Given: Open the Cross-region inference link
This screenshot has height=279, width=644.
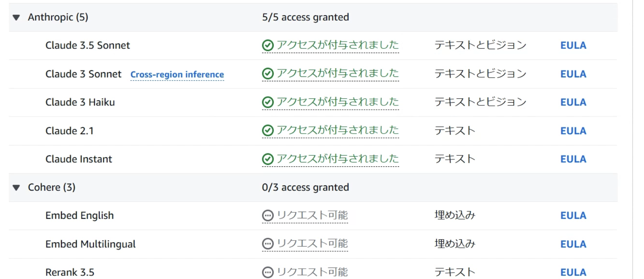Looking at the screenshot, I should (x=177, y=75).
